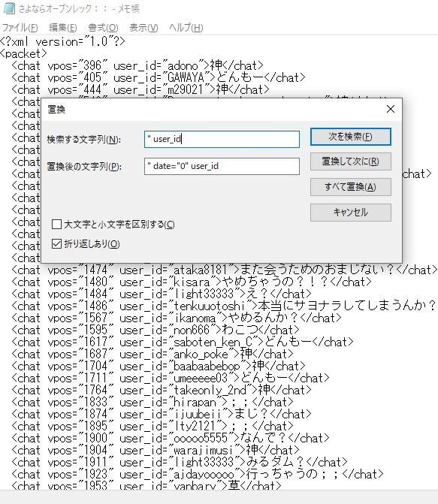
Task: Click the 次を検索(F) button
Action: coord(351,137)
